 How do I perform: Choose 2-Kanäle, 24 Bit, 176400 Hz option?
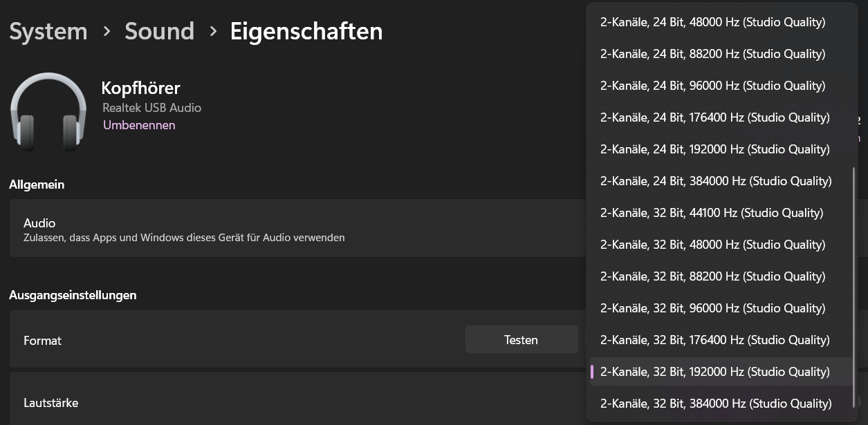(x=714, y=117)
